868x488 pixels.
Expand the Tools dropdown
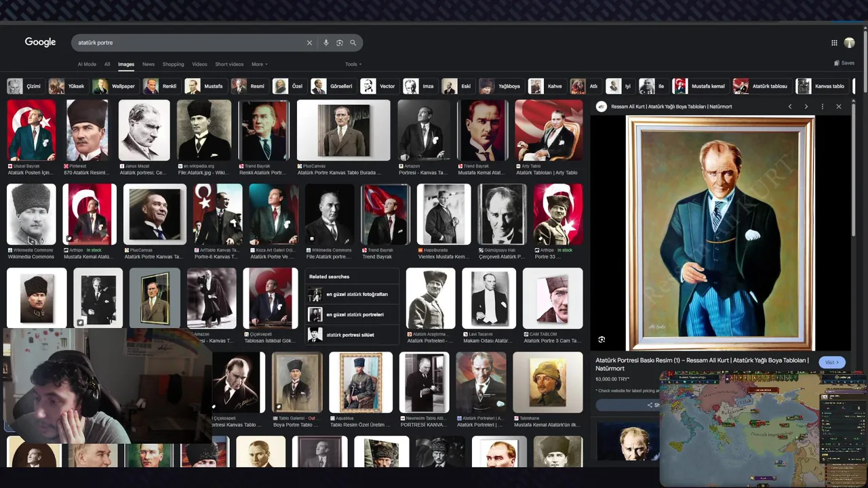pos(353,64)
